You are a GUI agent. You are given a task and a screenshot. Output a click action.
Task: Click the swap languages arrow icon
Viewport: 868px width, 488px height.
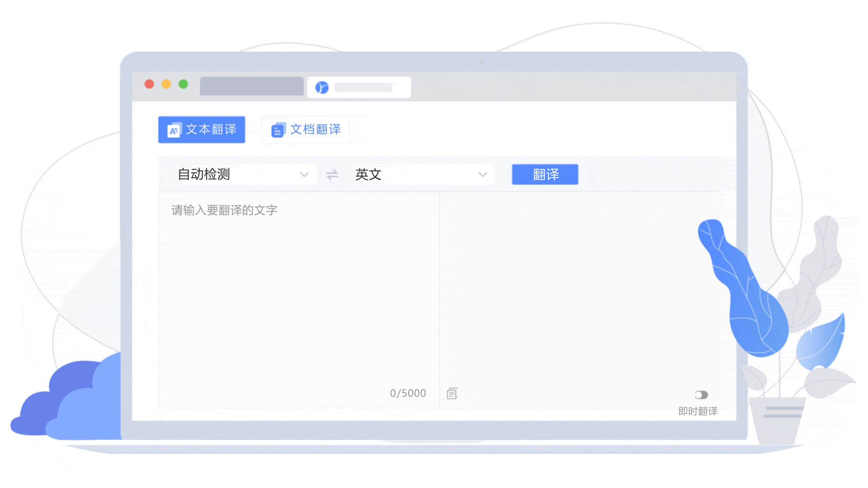click(332, 174)
